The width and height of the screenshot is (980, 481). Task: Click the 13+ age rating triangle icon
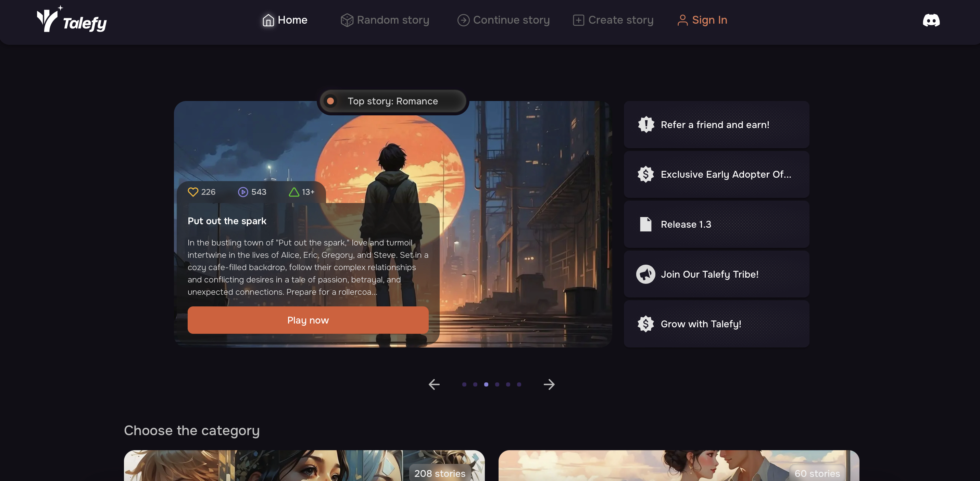point(294,192)
